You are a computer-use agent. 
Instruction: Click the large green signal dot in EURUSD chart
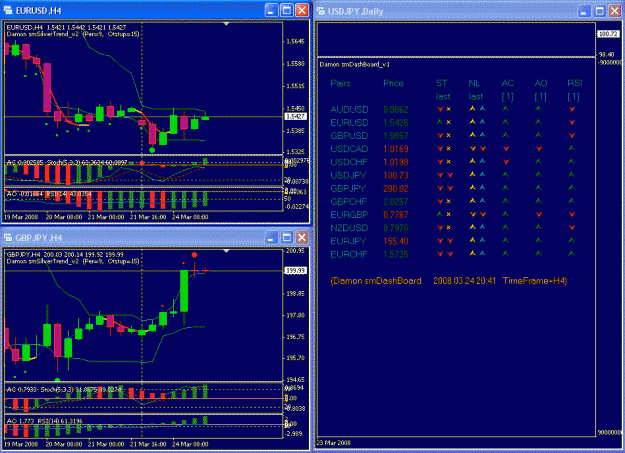point(152,150)
